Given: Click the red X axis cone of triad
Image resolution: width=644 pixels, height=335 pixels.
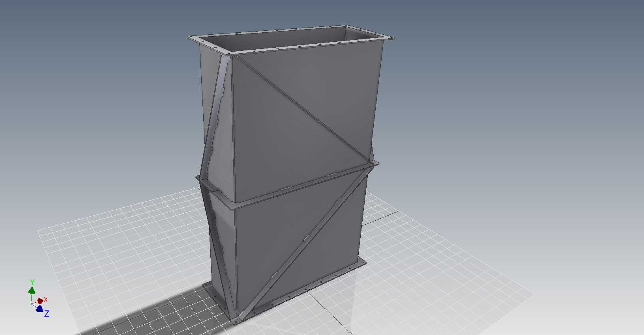Looking at the screenshot, I should coord(40,301).
